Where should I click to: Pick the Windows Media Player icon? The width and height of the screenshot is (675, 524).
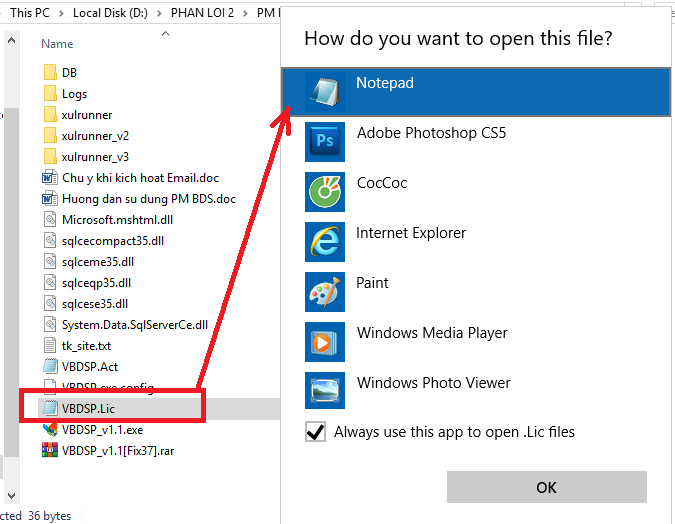pyautogui.click(x=325, y=341)
